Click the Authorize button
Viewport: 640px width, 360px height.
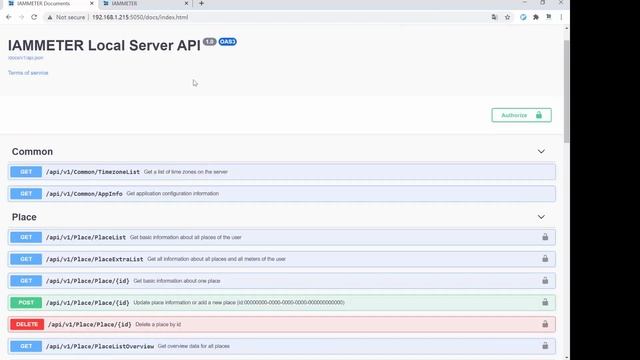(x=521, y=115)
